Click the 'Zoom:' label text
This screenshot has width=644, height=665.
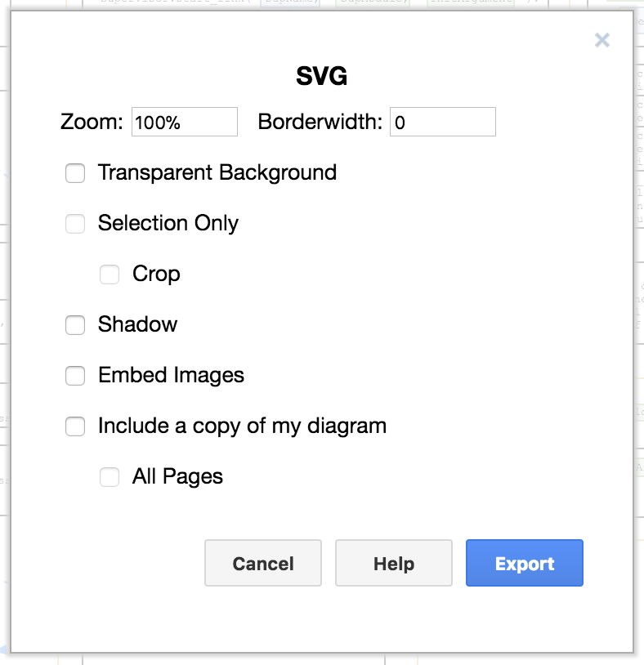pyautogui.click(x=92, y=123)
